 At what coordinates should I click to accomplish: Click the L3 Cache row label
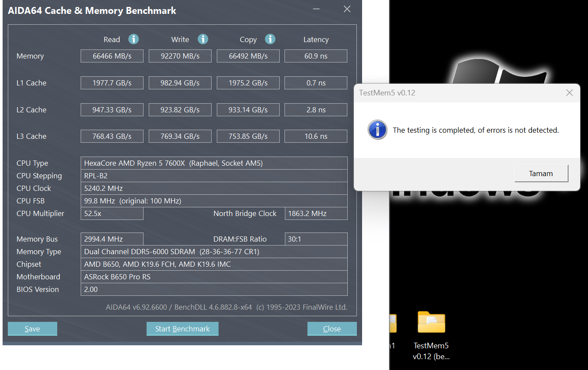[x=31, y=136]
